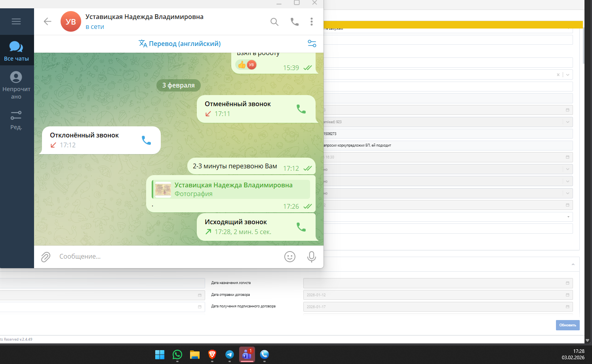
Task: Open contact info via Уставицкая Надежда Владимировна title
Action: coord(145,17)
